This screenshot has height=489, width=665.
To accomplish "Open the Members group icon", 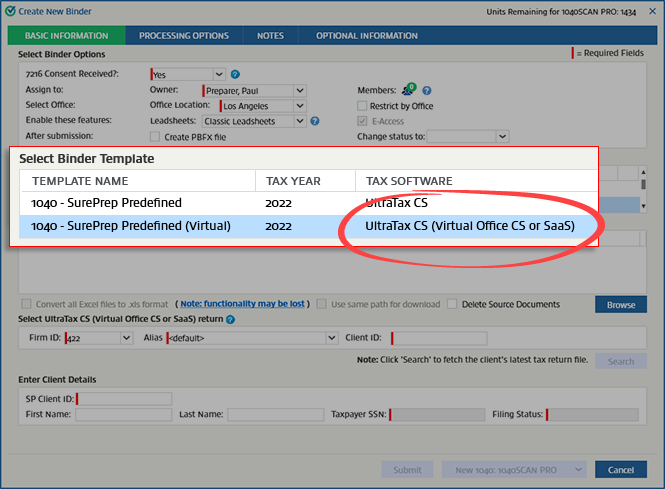I will click(x=408, y=89).
